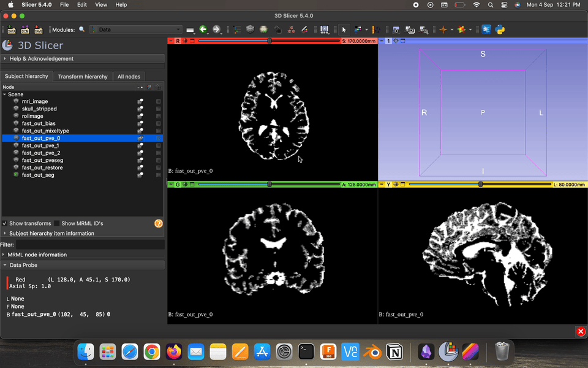
Task: Click the red slice view pin button
Action: click(x=171, y=41)
